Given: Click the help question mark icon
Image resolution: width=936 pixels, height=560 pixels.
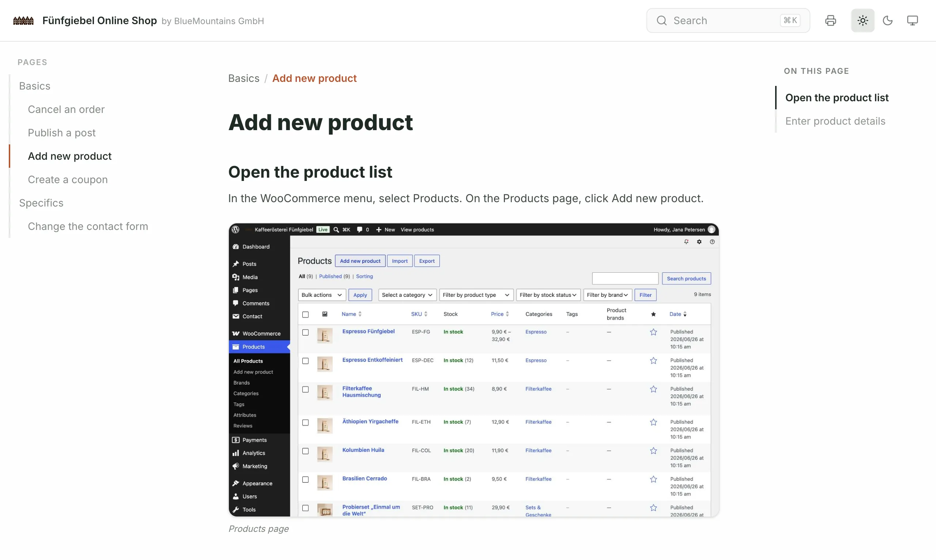Looking at the screenshot, I should (x=712, y=242).
